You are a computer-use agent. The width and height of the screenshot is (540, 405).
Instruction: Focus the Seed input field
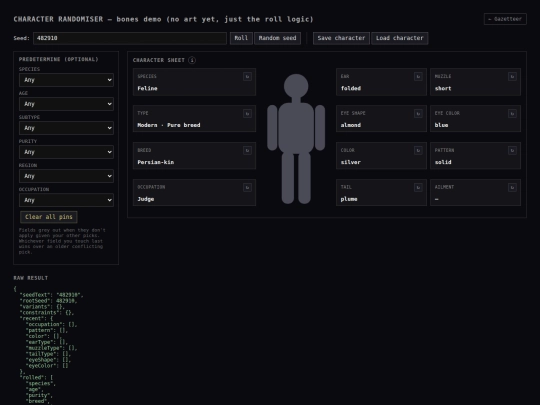click(x=130, y=38)
